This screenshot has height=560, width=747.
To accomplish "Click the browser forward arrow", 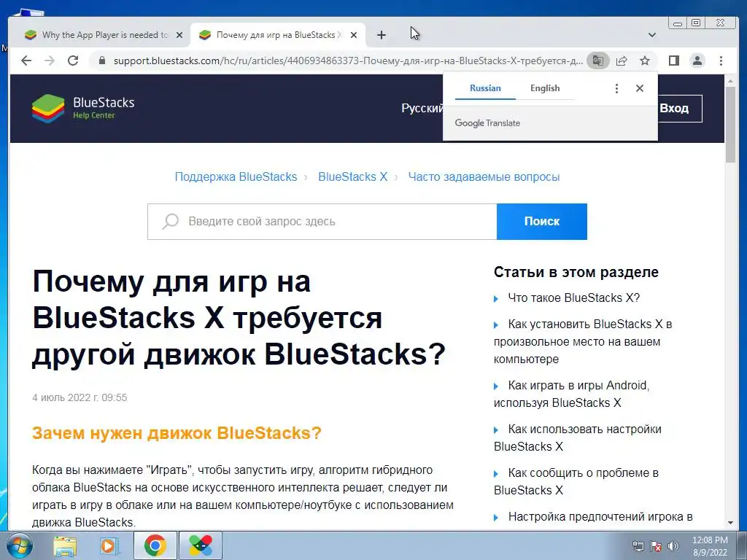I will [x=50, y=61].
